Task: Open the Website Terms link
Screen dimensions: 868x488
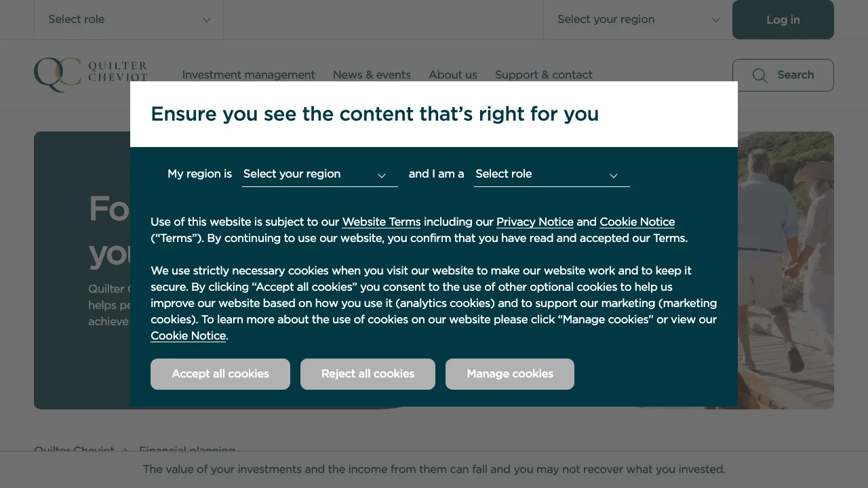Action: pos(381,222)
